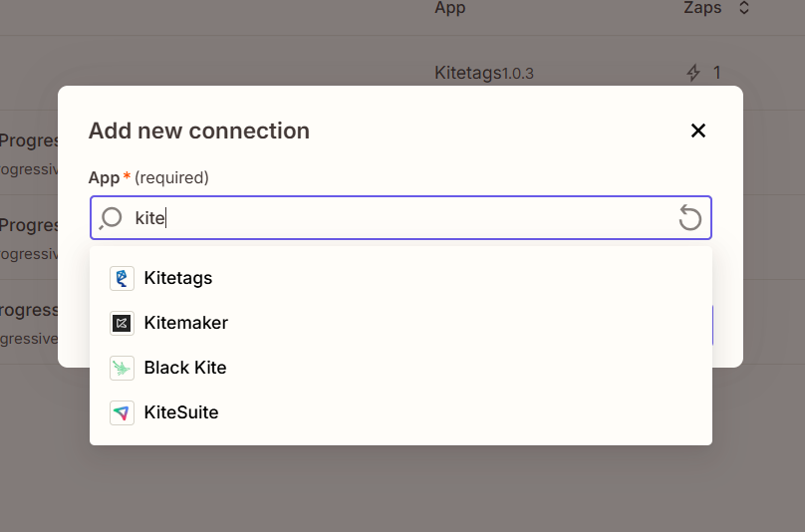Click the "Add new connection" dialog heading

(199, 131)
